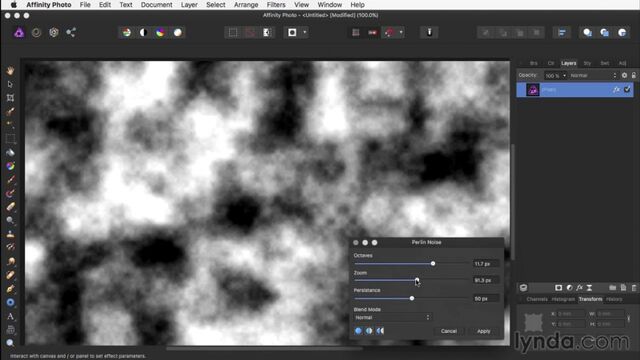The image size is (640, 360).
Task: Select the Rectangular Marquee tool
Action: tap(10, 139)
